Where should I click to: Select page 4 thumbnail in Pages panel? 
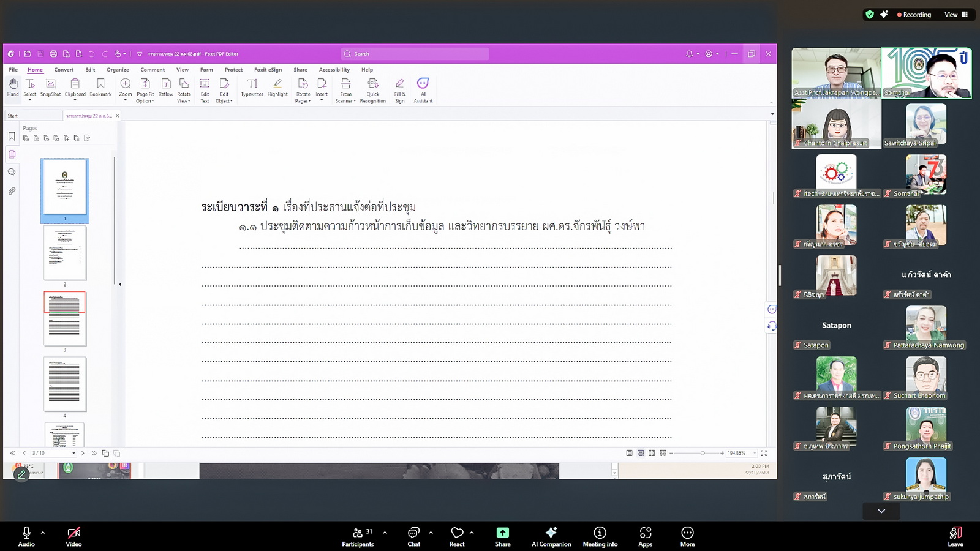(x=65, y=384)
